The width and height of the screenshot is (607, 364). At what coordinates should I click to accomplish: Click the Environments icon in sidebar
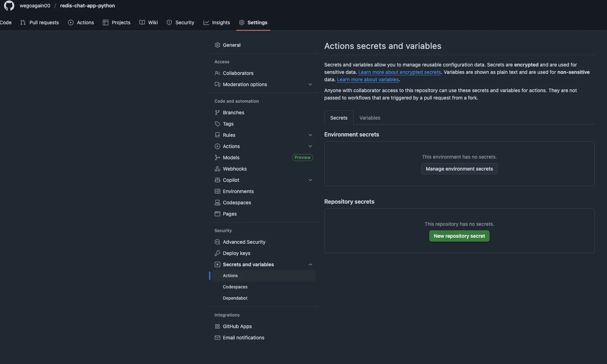pyautogui.click(x=217, y=191)
